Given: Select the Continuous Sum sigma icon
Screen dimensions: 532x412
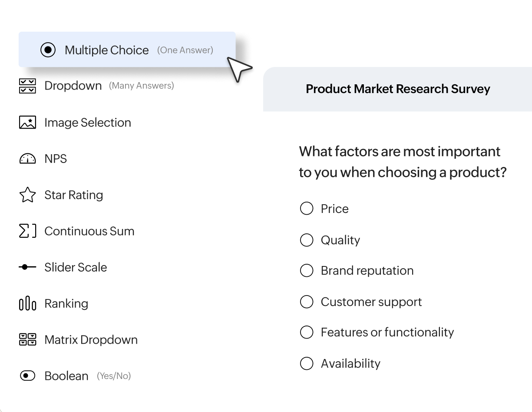Looking at the screenshot, I should (x=28, y=231).
